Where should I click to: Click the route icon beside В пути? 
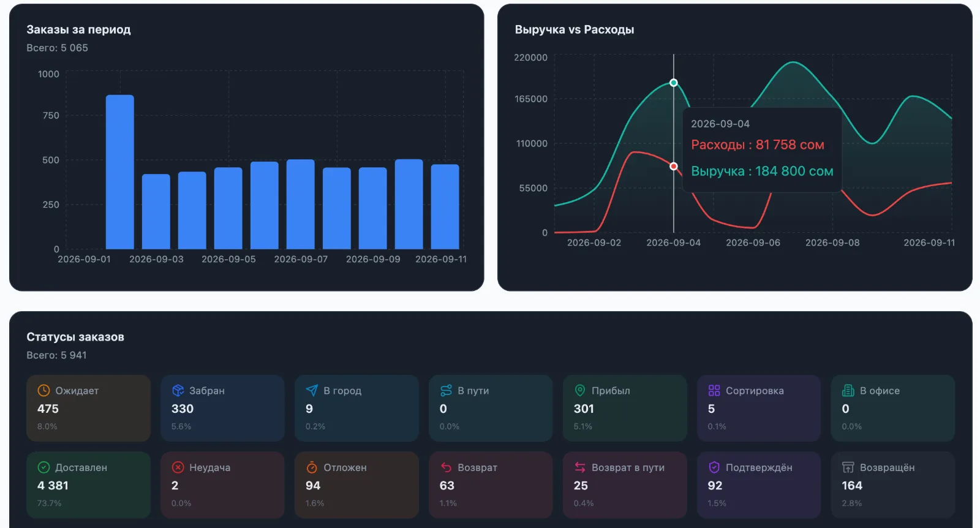[x=446, y=391]
